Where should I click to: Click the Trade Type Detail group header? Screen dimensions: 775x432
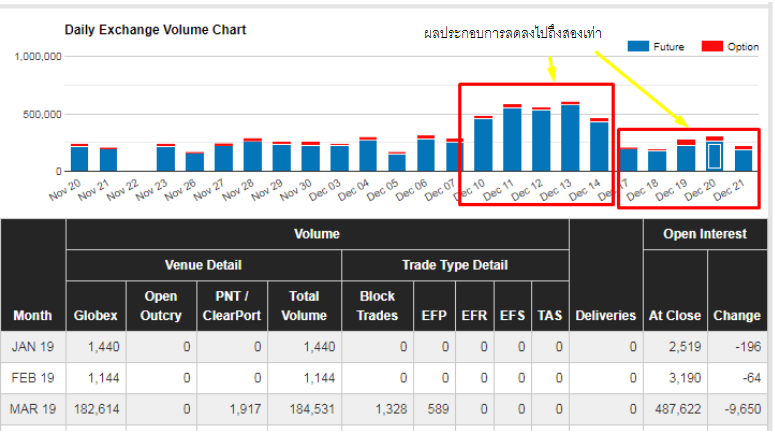(x=455, y=265)
